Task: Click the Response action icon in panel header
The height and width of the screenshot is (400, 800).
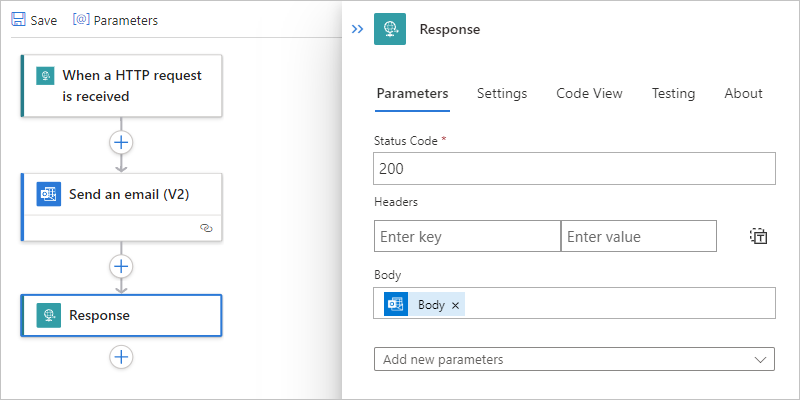Action: 390,30
